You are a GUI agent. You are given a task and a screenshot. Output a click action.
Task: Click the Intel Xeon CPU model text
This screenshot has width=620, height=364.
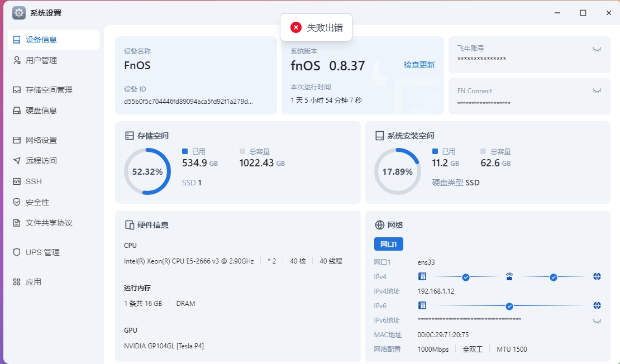pos(189,261)
